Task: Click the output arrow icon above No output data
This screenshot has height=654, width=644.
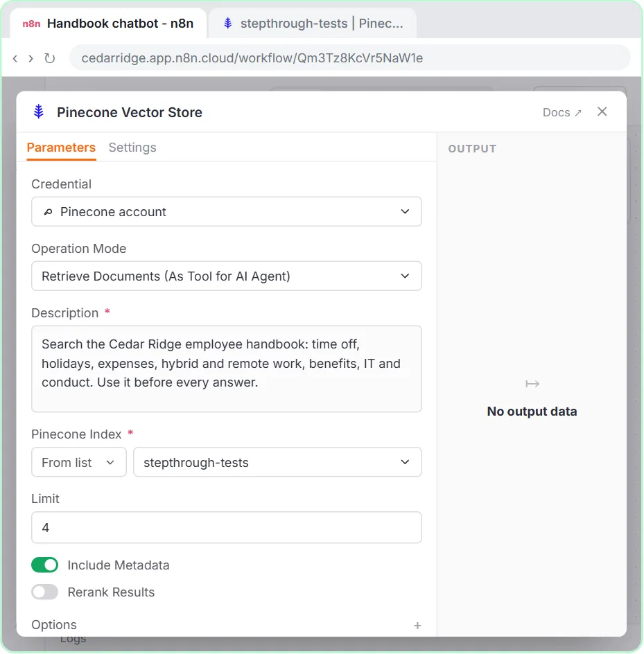Action: click(x=532, y=383)
